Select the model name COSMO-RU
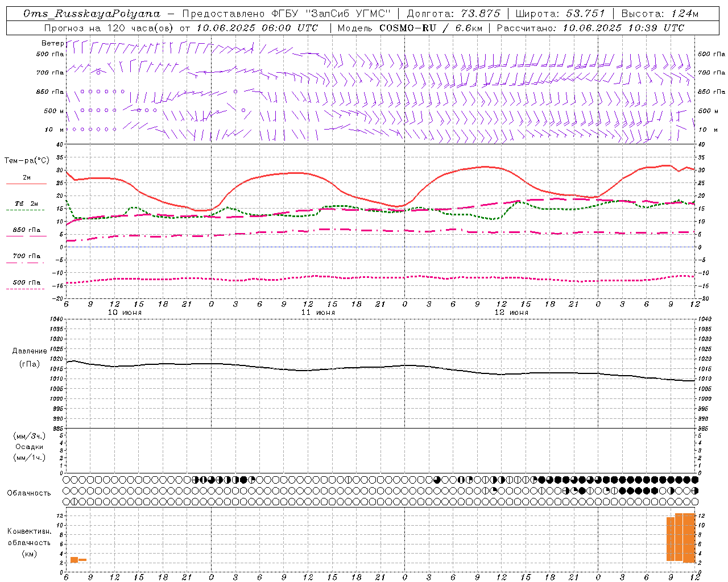 coord(408,28)
